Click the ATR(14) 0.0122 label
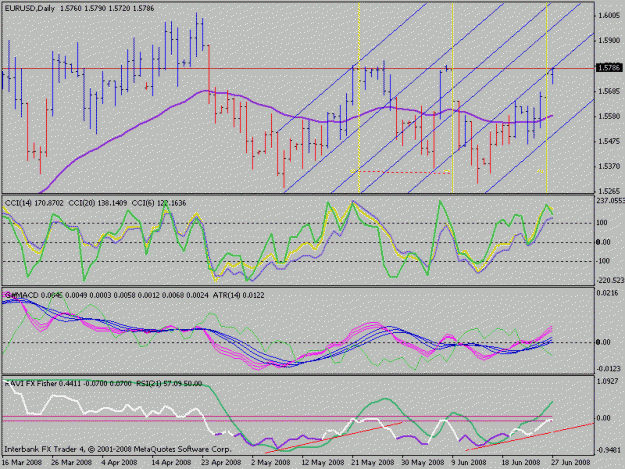This screenshot has width=625, height=469. 238,296
